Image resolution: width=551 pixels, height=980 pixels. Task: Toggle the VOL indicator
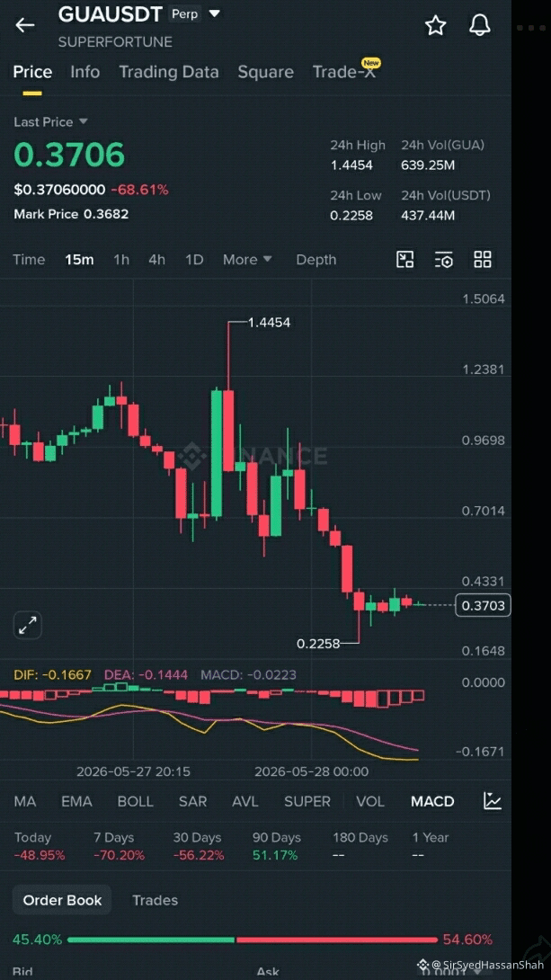point(370,801)
